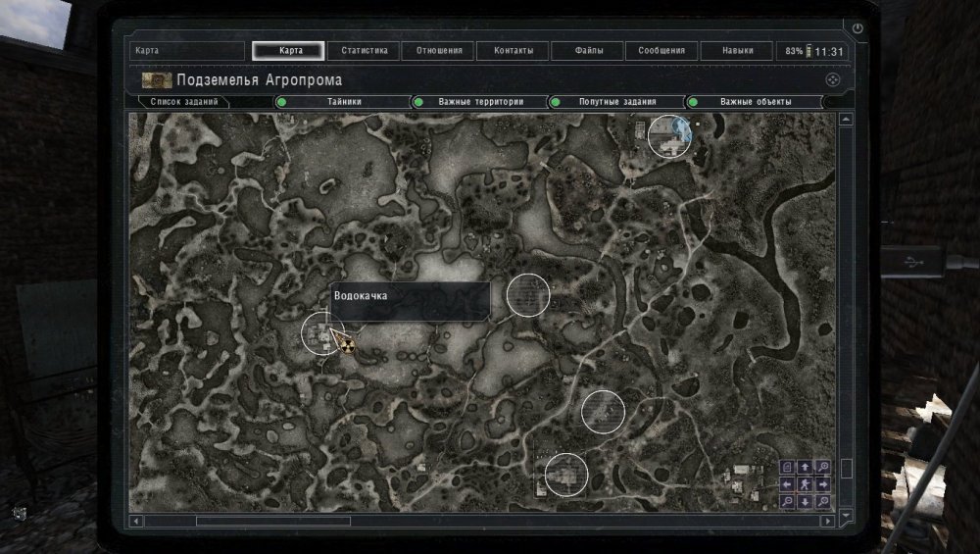Screen dimensions: 980x554
Task: Click the radiation marker on the map
Action: (x=348, y=346)
